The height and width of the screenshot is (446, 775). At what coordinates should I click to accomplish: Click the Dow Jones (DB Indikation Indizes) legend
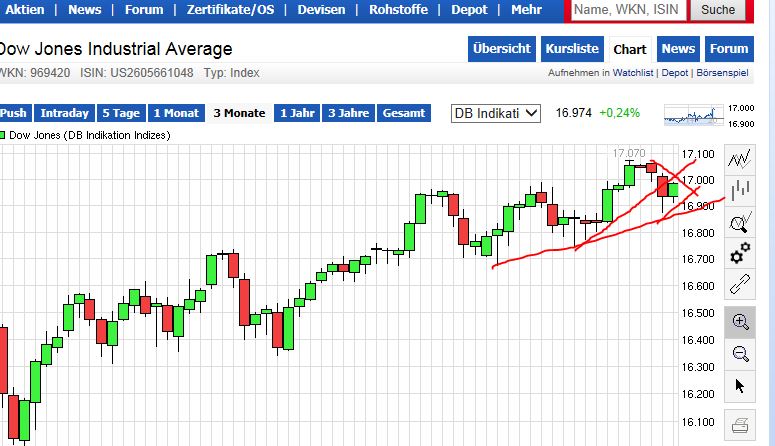click(89, 135)
